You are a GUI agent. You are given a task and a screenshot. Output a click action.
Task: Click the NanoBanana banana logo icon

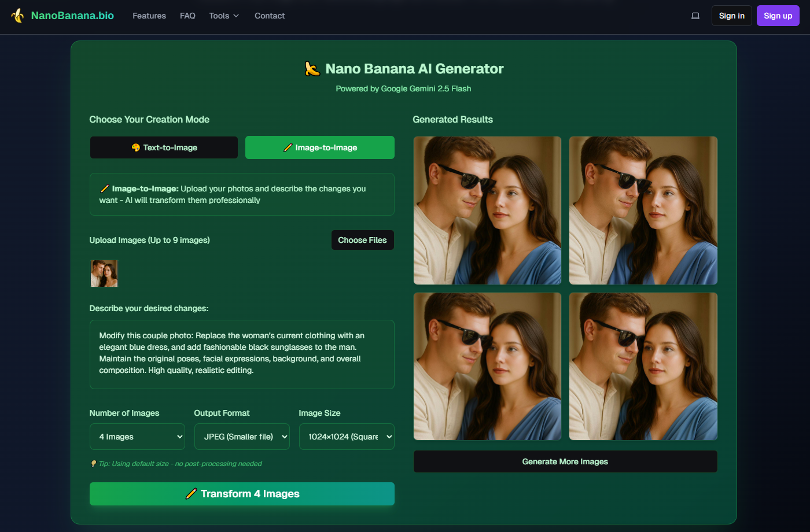(x=18, y=16)
